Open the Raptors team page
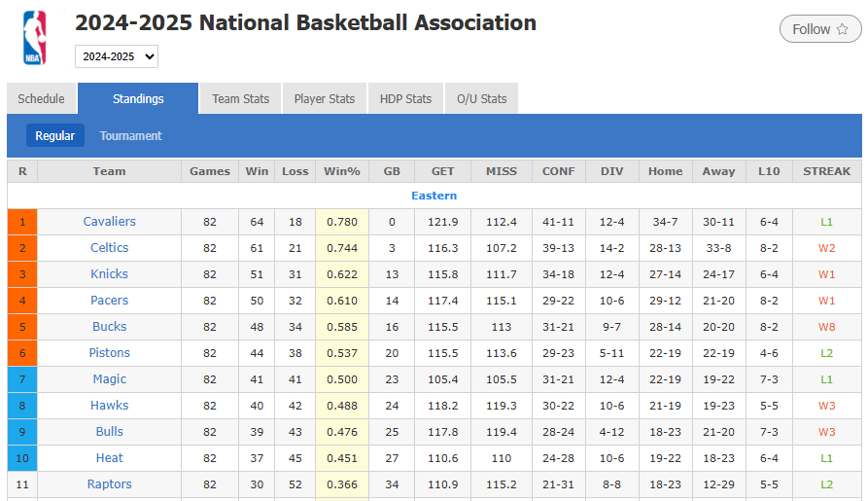The width and height of the screenshot is (868, 501). click(x=109, y=484)
